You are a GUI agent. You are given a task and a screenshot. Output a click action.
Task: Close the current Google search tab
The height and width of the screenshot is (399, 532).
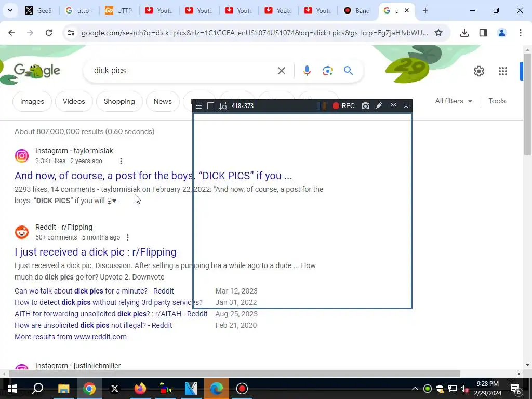click(407, 10)
